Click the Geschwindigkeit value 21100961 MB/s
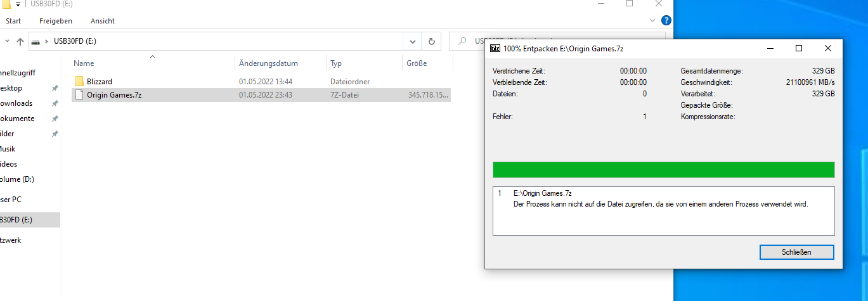The height and width of the screenshot is (301, 868). click(810, 82)
